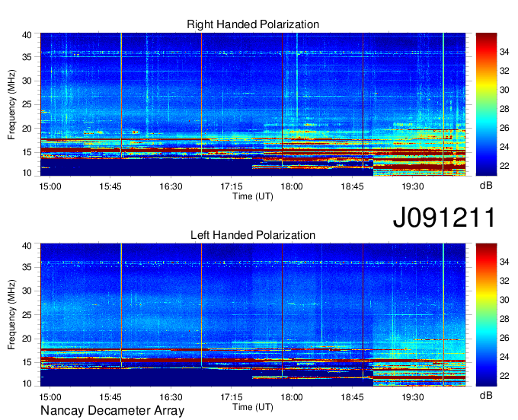This screenshot has width=518, height=420.
Task: Click the 26 dB value on the lower colorbar
Action: [504, 338]
